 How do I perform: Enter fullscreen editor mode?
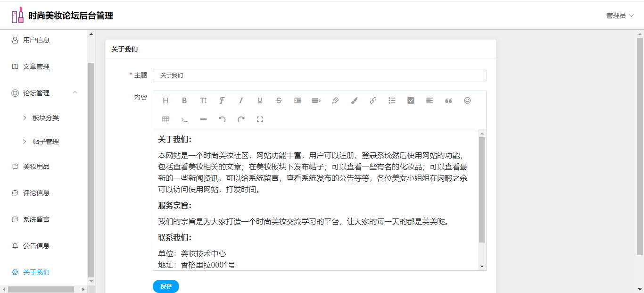260,119
